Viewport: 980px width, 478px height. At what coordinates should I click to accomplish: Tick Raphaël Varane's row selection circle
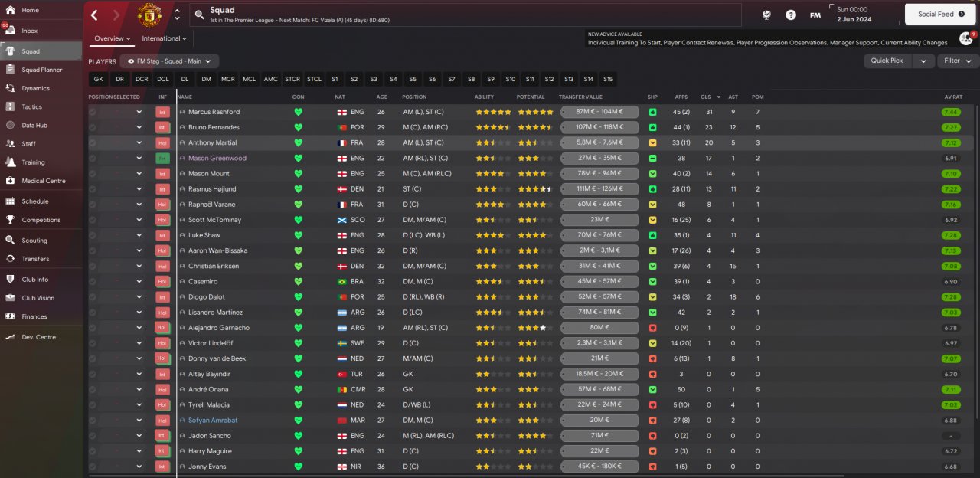point(93,205)
